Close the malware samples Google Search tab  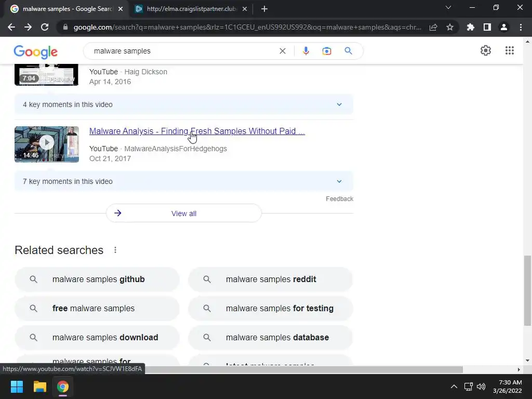tap(121, 9)
